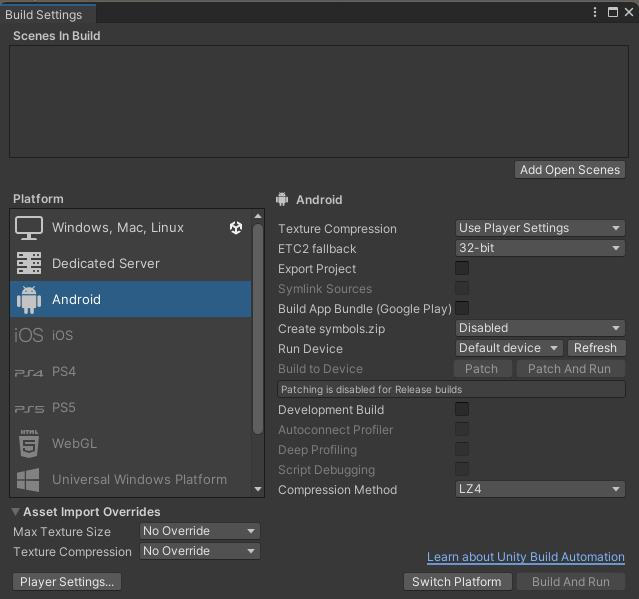This screenshot has width=639, height=599.
Task: Click the ETC2 fallback label
Action: click(x=317, y=249)
